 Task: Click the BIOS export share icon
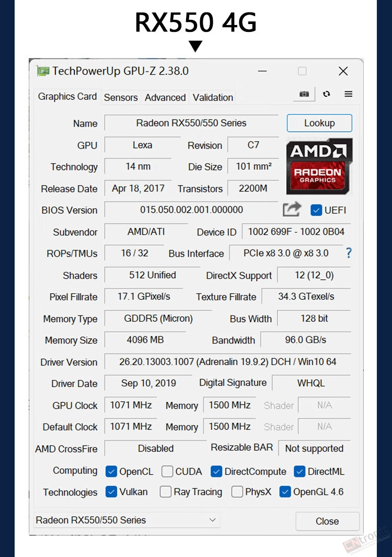[292, 209]
